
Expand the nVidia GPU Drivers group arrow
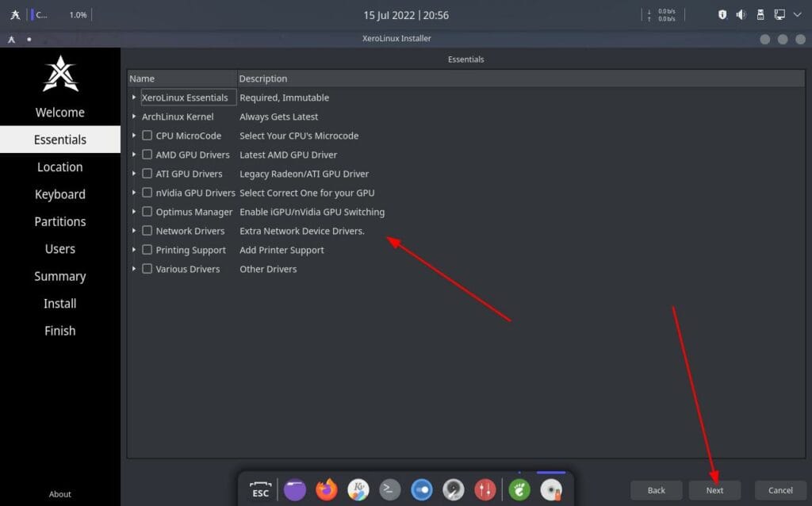(133, 193)
